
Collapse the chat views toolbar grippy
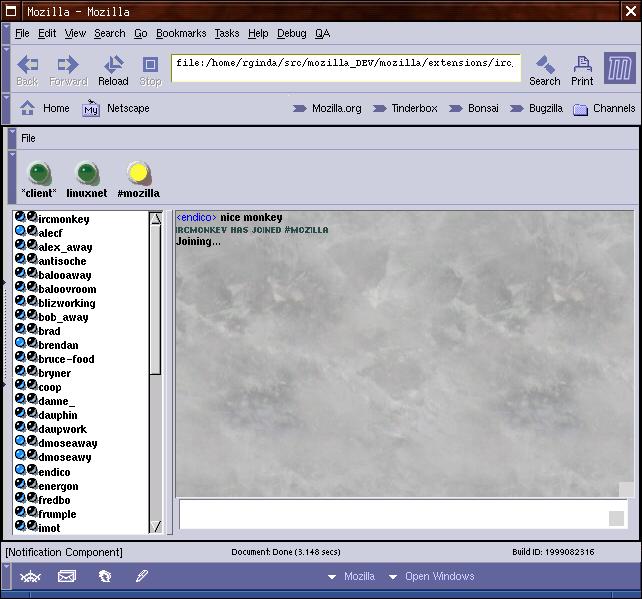[x=12, y=177]
